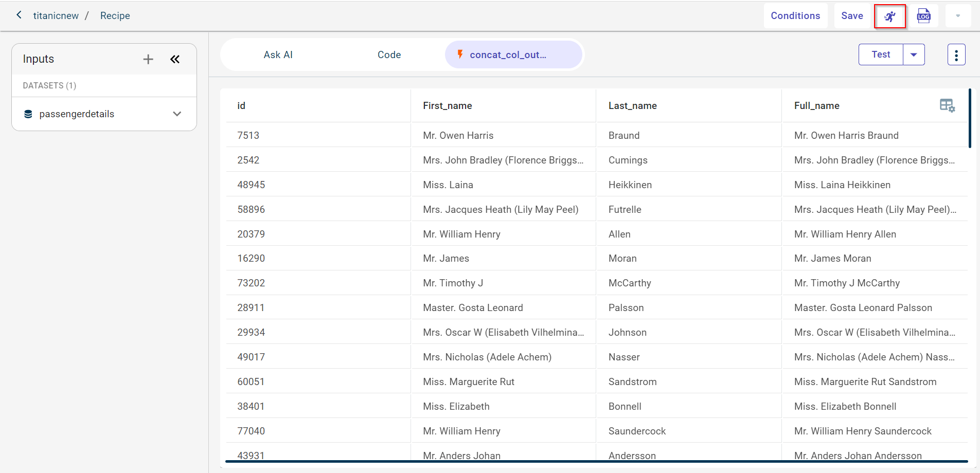Viewport: 980px width, 473px height.
Task: Click the back arrow beside titanicnew
Action: 19,15
